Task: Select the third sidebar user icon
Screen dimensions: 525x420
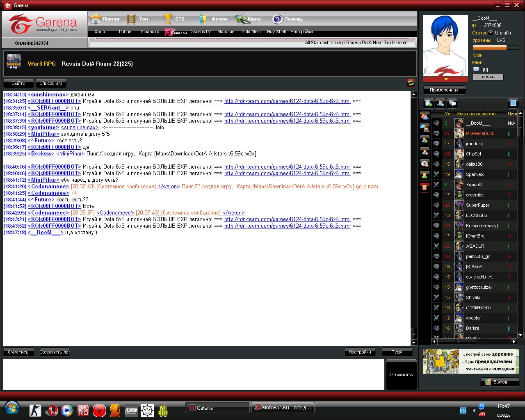Action: pyautogui.click(x=425, y=140)
